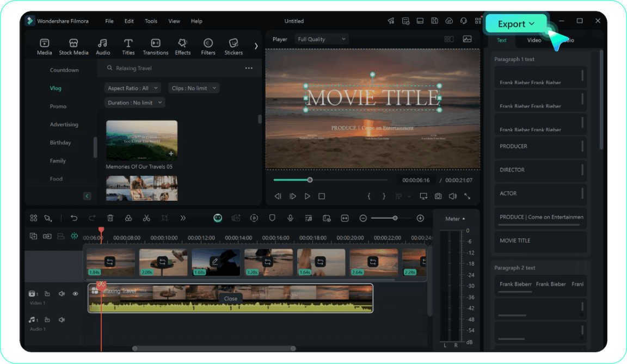The height and width of the screenshot is (364, 627).
Task: Zoom in the timeline with plus icon
Action: (420, 218)
